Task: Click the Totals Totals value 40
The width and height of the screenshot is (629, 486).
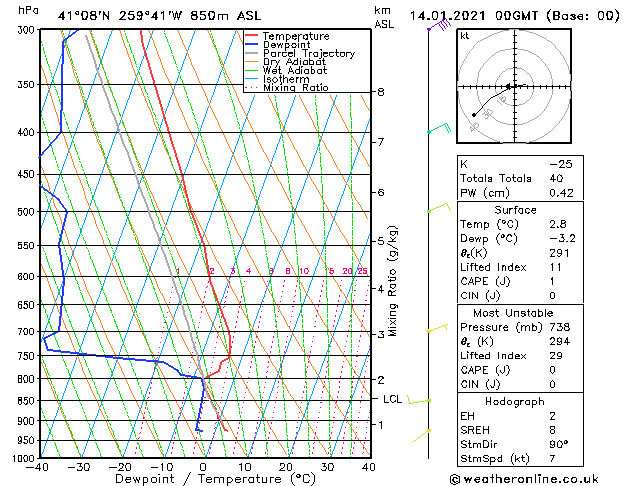Action: click(x=556, y=178)
